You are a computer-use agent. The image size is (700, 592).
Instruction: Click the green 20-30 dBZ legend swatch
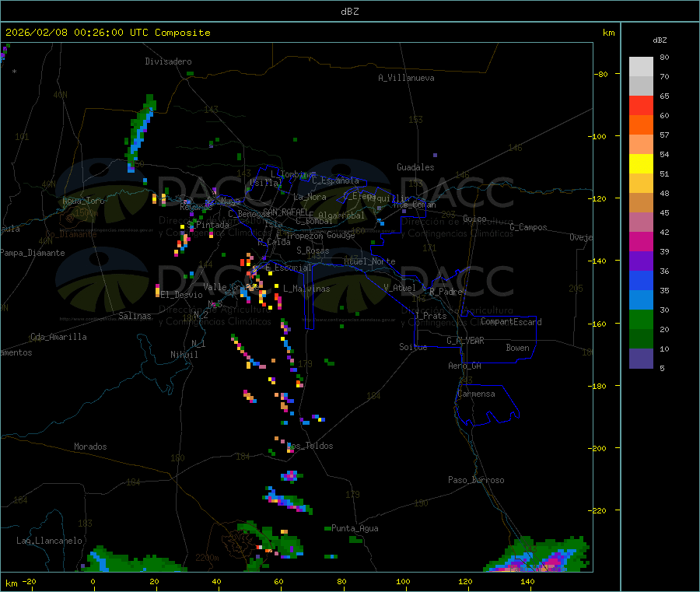641,319
